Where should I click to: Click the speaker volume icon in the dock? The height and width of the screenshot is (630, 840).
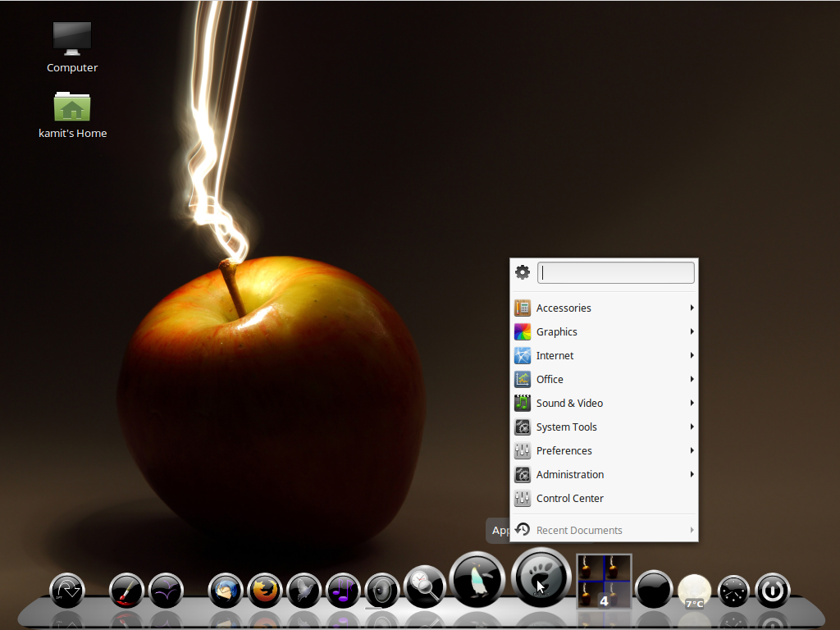point(382,589)
